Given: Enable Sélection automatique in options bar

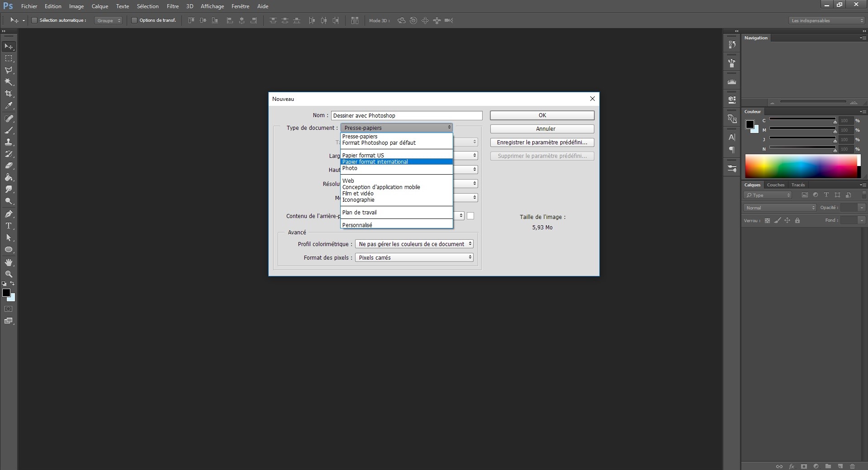Looking at the screenshot, I should (34, 20).
